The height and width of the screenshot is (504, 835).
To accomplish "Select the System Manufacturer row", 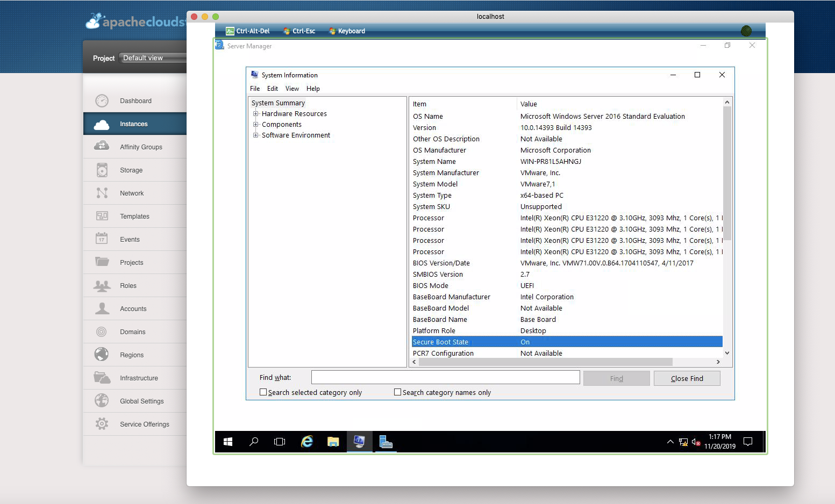I will pos(566,172).
